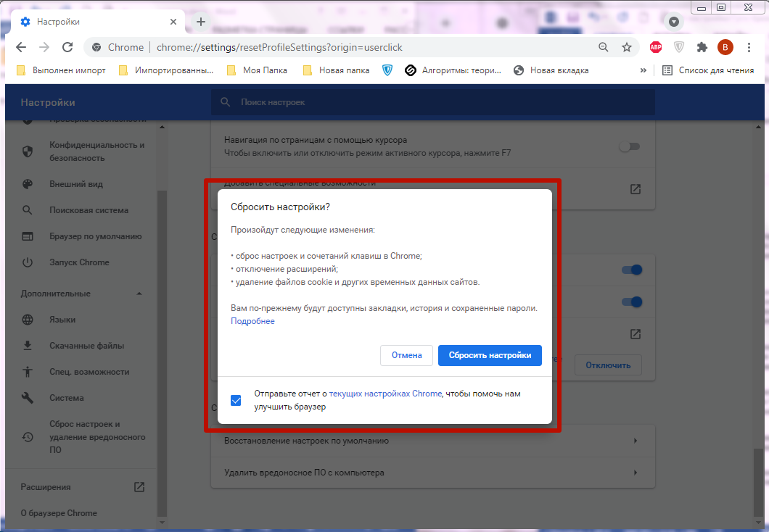Open the user profile avatar icon
The height and width of the screenshot is (532, 769).
point(725,47)
